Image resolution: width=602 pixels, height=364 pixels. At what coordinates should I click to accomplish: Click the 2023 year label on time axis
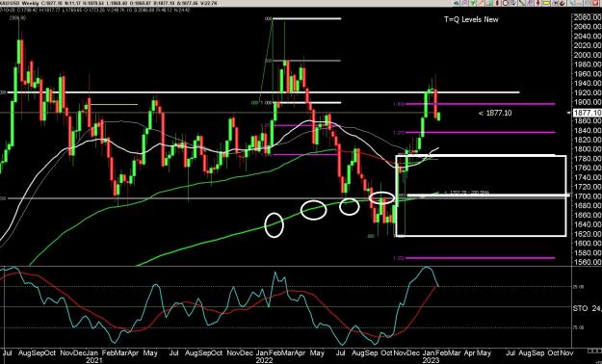pos(432,360)
